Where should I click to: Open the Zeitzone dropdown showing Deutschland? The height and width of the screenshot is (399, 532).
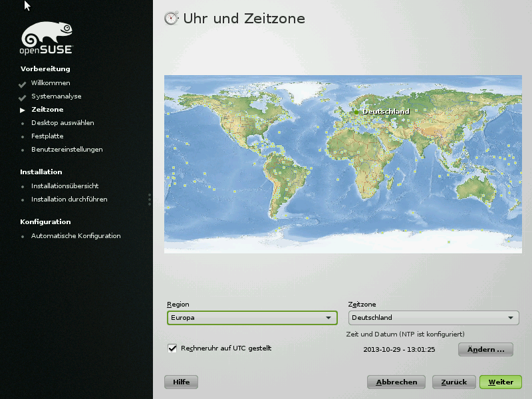click(x=433, y=318)
